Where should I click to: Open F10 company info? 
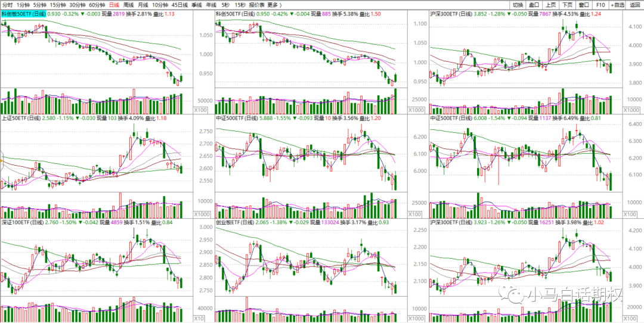tap(600, 5)
